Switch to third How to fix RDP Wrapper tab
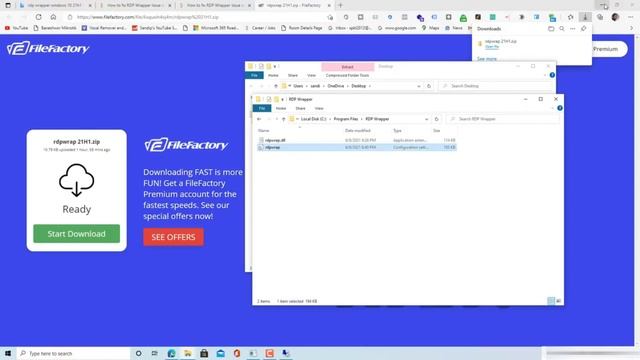 coord(215,5)
